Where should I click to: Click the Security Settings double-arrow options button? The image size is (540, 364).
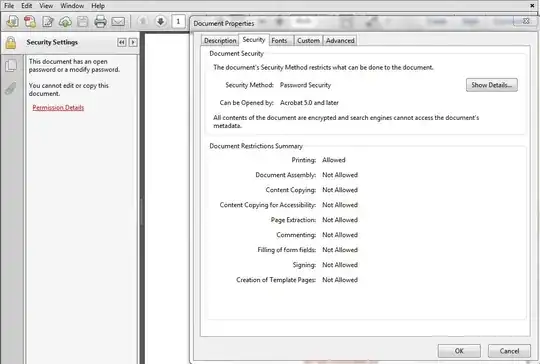click(122, 42)
